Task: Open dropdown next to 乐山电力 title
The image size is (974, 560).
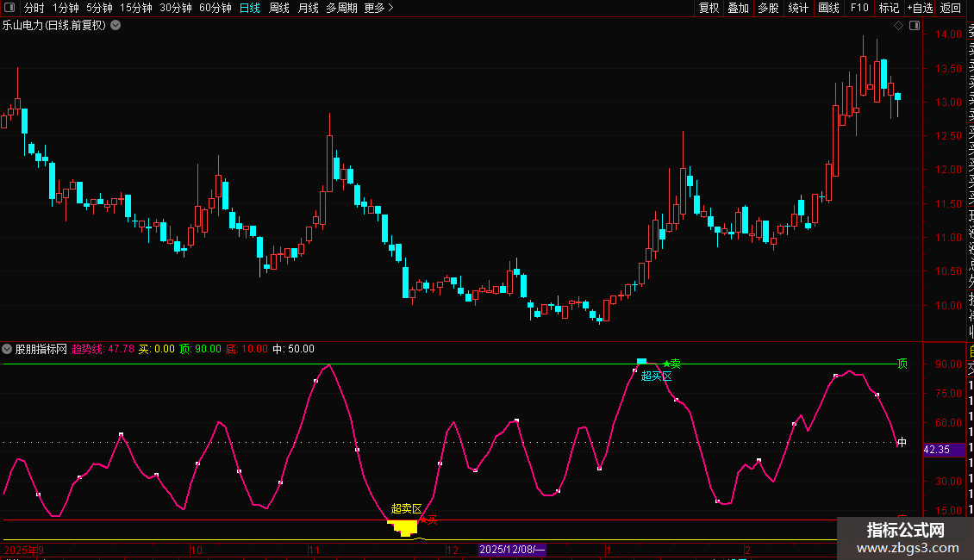Action: pos(116,26)
